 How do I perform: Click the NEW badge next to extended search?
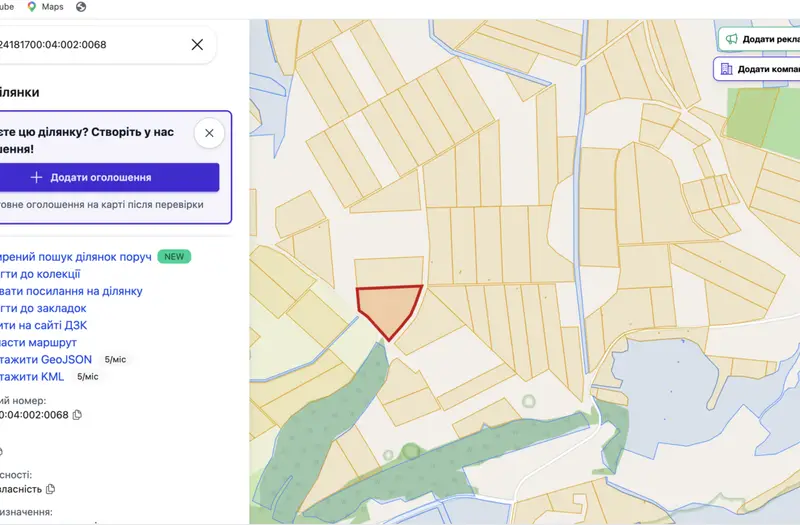[174, 257]
